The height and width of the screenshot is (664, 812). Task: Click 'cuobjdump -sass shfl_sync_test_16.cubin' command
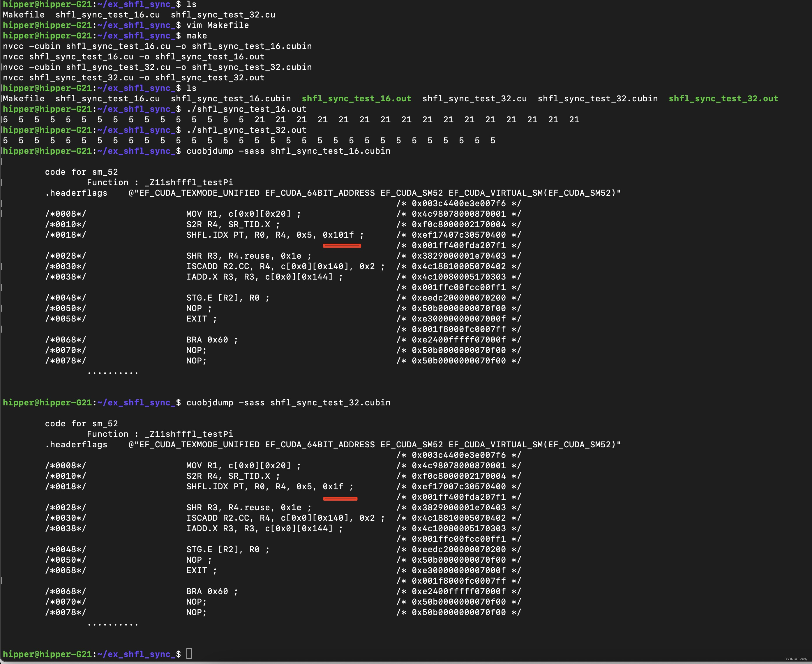(x=288, y=151)
